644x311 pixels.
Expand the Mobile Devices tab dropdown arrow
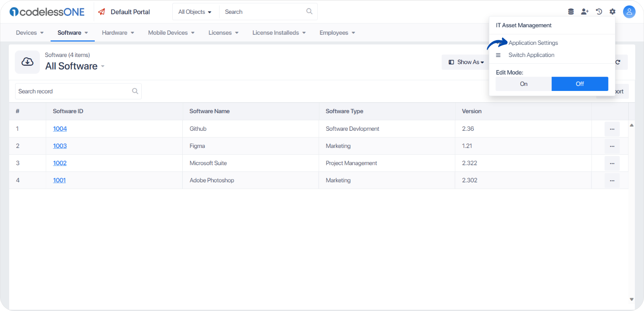pos(193,33)
